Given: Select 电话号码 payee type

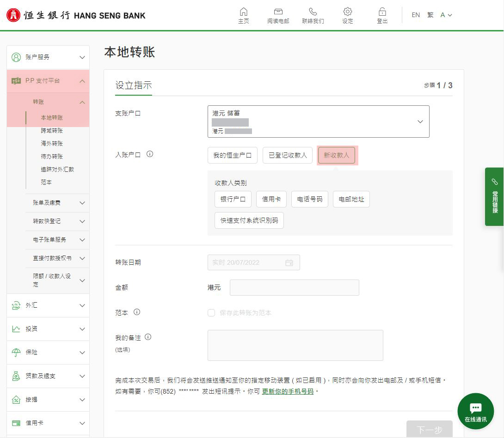Looking at the screenshot, I should point(309,199).
